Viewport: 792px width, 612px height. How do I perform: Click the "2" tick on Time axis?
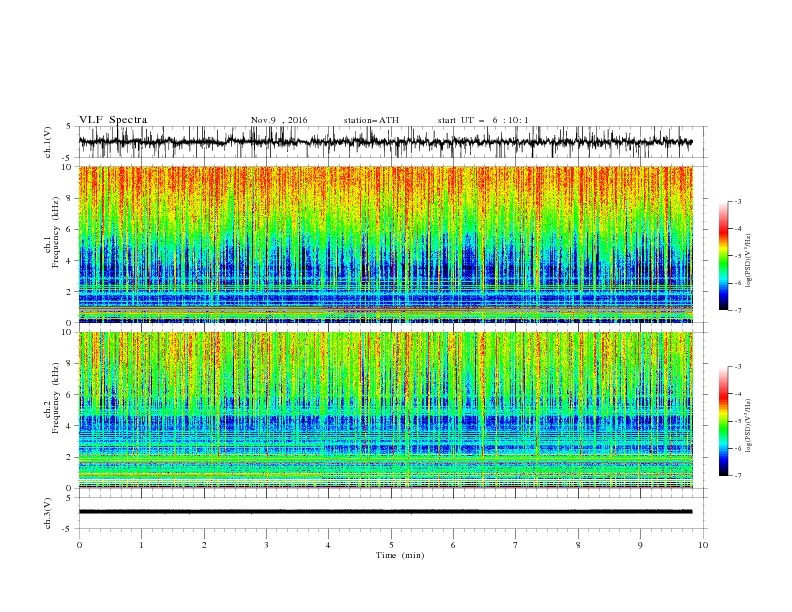(204, 545)
